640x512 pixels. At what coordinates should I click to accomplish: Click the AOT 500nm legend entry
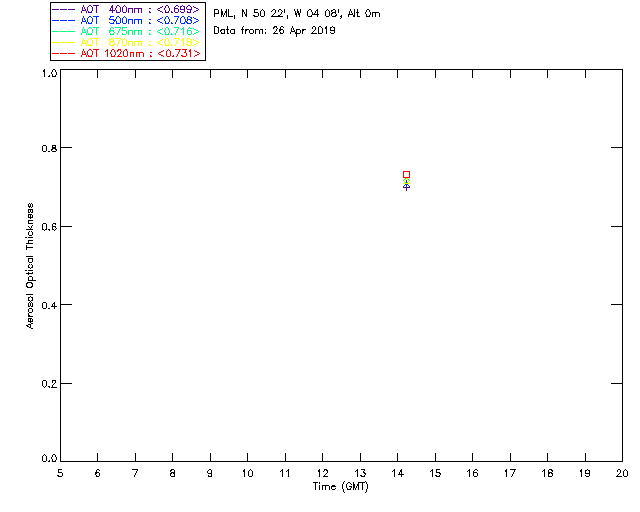126,20
